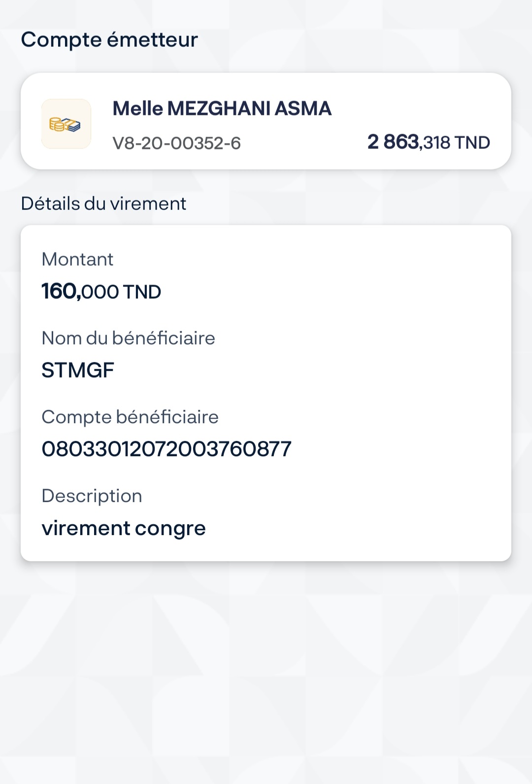Tap the coins and banknotes account icon
Image resolution: width=532 pixels, height=784 pixels.
66,124
